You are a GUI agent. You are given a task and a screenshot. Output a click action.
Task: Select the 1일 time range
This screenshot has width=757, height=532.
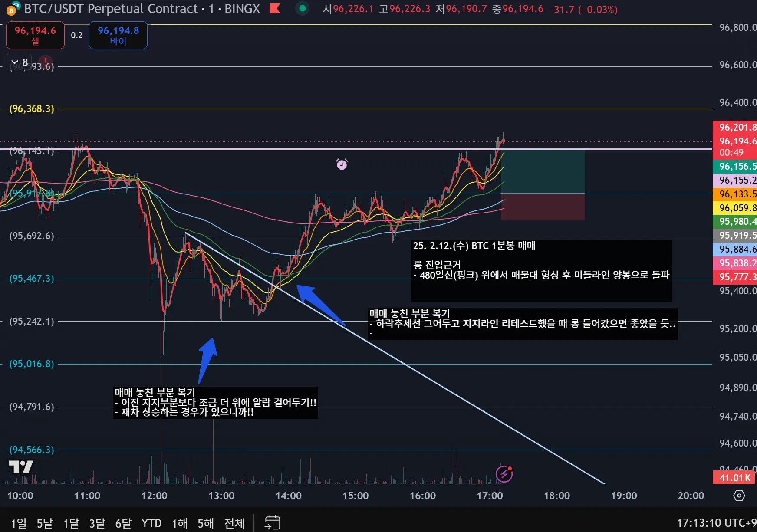tap(19, 523)
